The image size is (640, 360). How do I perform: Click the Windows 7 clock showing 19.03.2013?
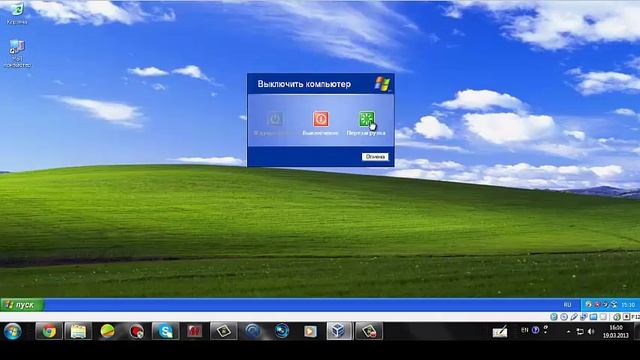click(x=616, y=331)
